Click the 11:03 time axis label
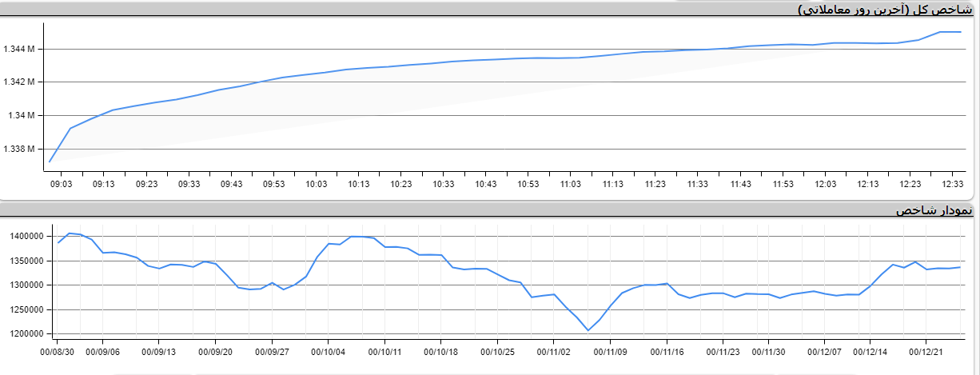This screenshot has height=375, width=980. tap(570, 184)
